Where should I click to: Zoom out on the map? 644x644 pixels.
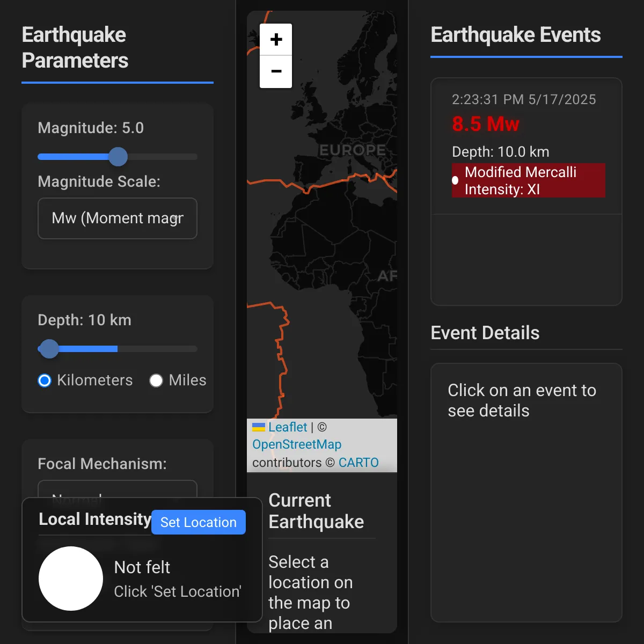point(276,71)
